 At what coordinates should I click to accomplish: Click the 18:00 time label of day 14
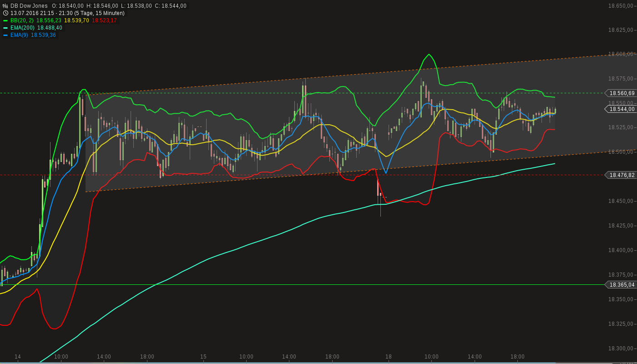coord(147,357)
